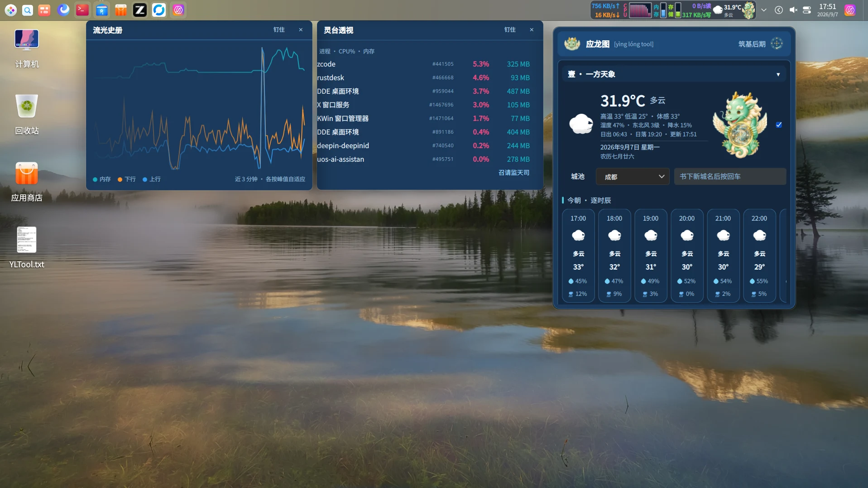The width and height of the screenshot is (868, 488).
Task: Open the launcher icon on the dock
Action: [11, 10]
